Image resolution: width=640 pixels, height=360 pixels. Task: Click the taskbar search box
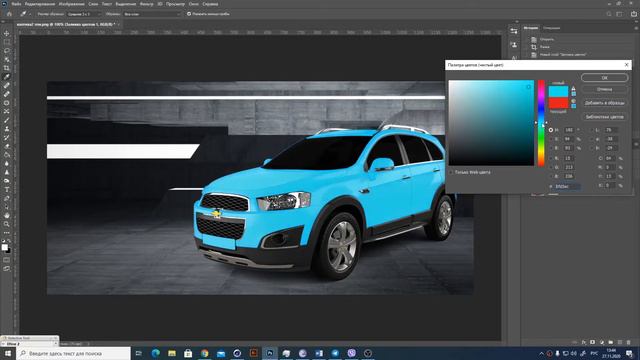pos(73,353)
